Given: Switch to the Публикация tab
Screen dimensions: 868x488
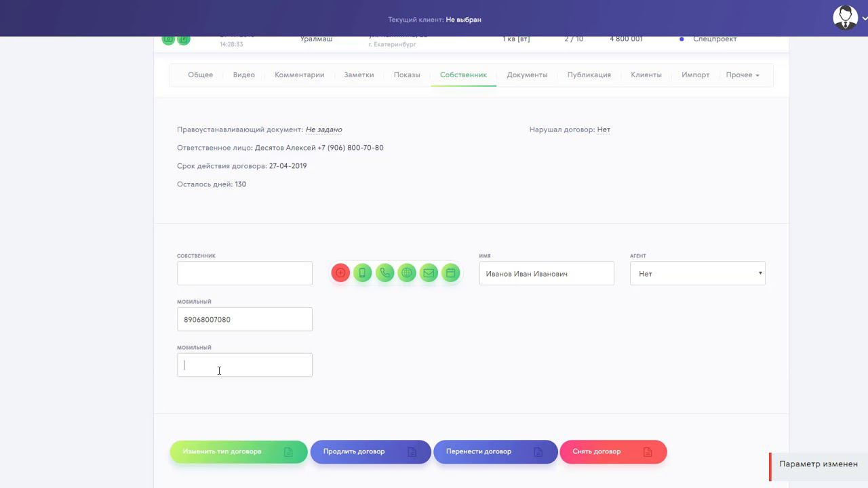Looking at the screenshot, I should [589, 75].
